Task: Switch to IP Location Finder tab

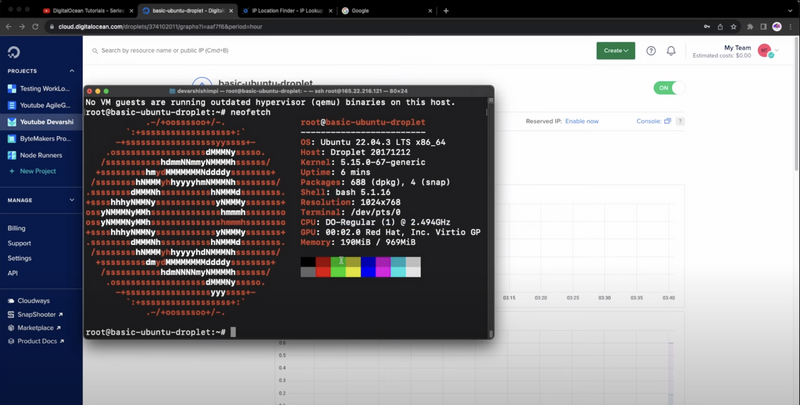Action: [x=287, y=11]
